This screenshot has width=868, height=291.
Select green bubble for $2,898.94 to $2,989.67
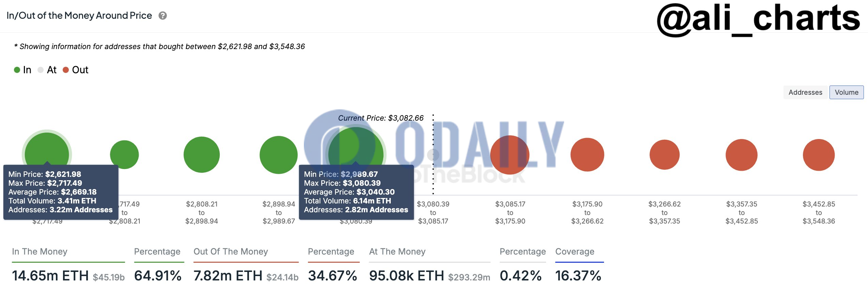[x=279, y=155]
